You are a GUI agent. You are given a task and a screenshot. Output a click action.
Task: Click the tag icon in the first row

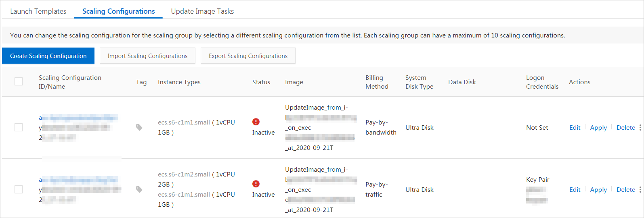139,127
